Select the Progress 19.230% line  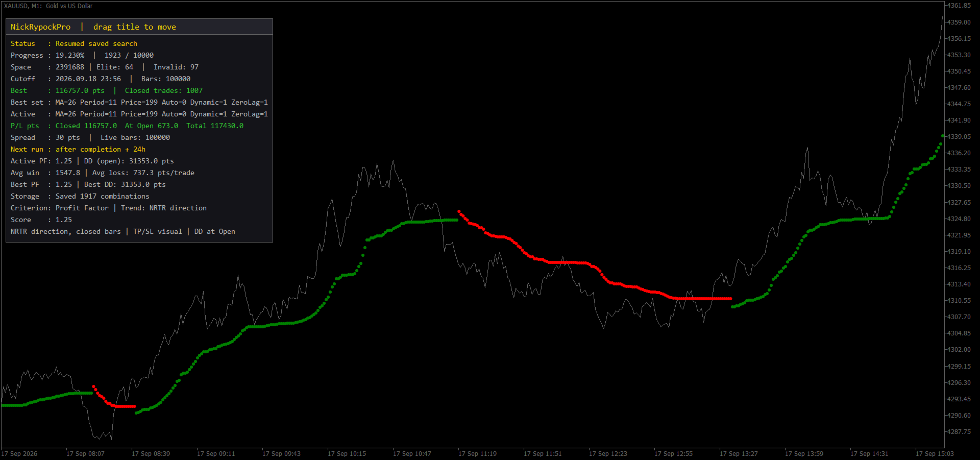(x=82, y=56)
